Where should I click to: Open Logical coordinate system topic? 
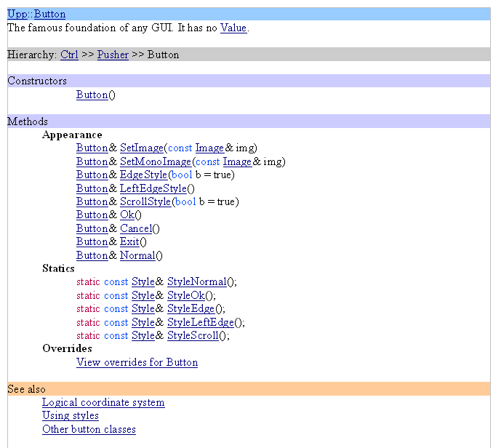point(103,402)
